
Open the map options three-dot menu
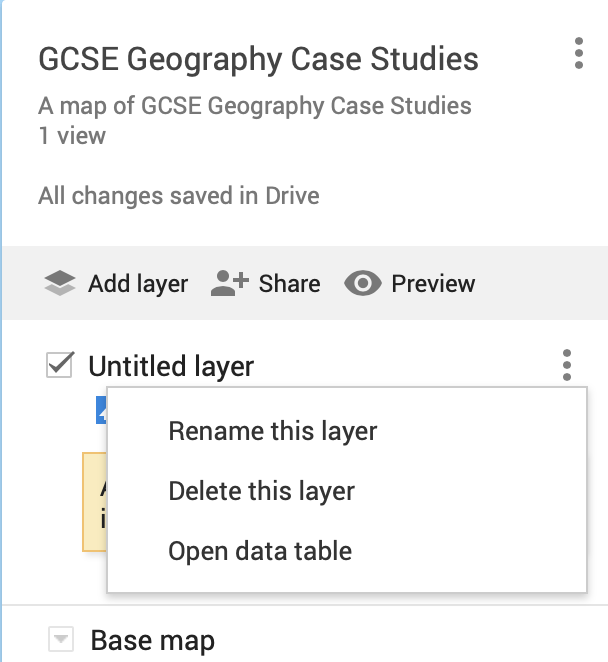pyautogui.click(x=578, y=53)
